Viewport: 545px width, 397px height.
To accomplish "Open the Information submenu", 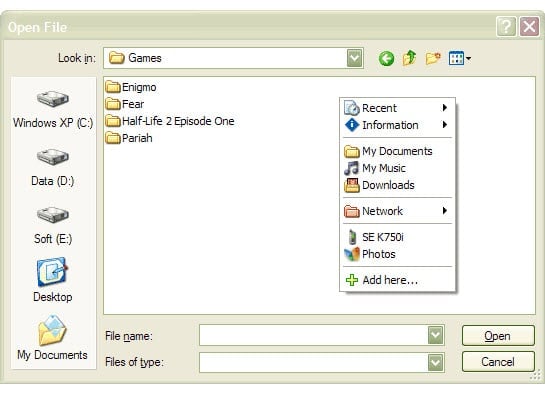I will click(x=397, y=125).
